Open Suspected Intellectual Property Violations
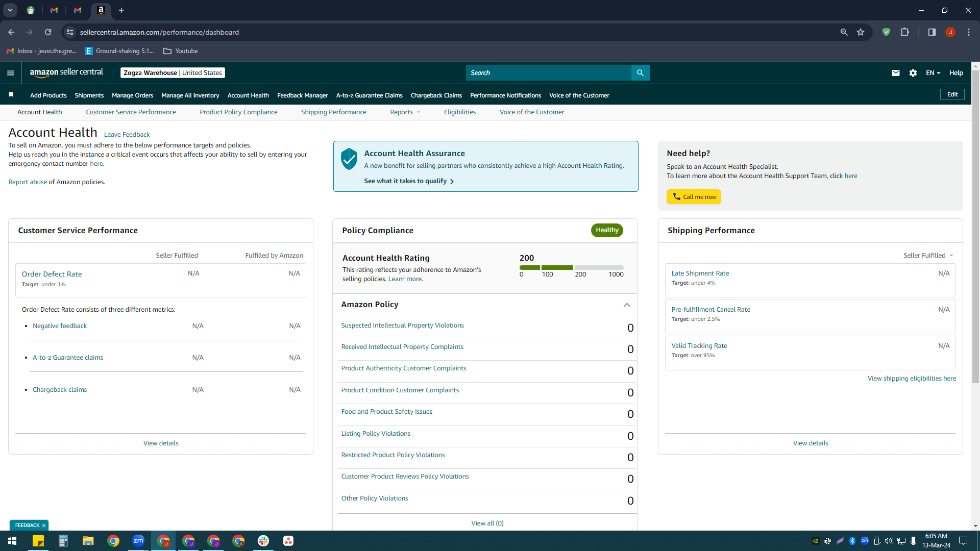980x551 pixels. tap(402, 325)
